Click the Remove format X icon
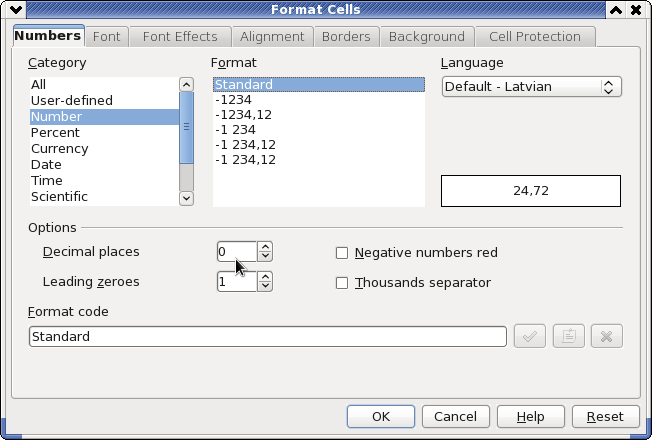 tap(607, 336)
